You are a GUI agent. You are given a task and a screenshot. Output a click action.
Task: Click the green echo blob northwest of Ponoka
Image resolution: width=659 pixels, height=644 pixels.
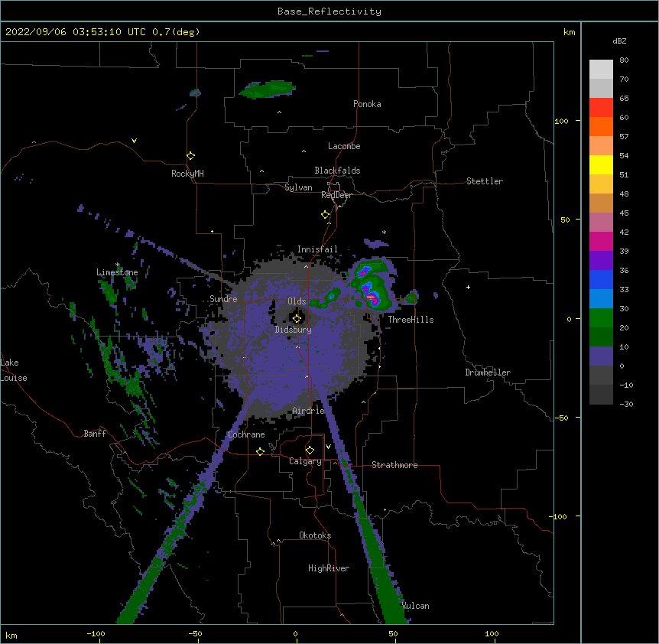[x=268, y=89]
